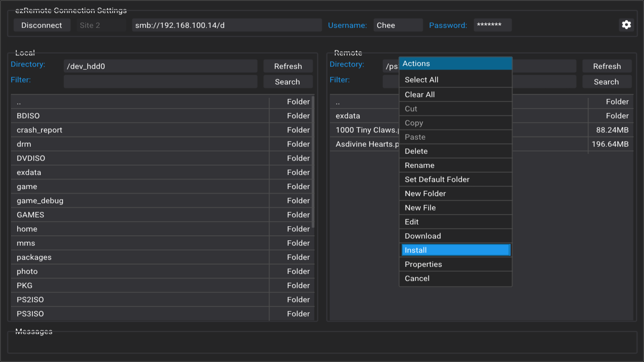This screenshot has height=362, width=644.
Task: Refresh the local directory listing
Action: click(288, 66)
